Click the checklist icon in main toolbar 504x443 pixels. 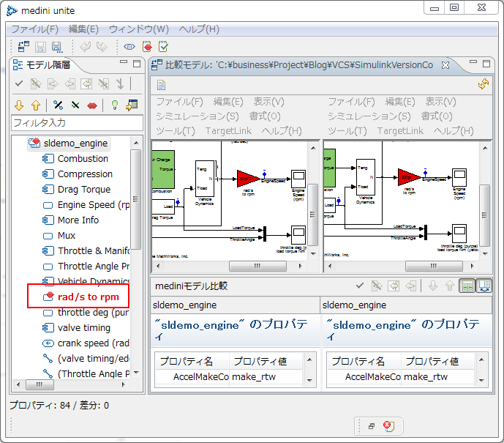pyautogui.click(x=164, y=47)
